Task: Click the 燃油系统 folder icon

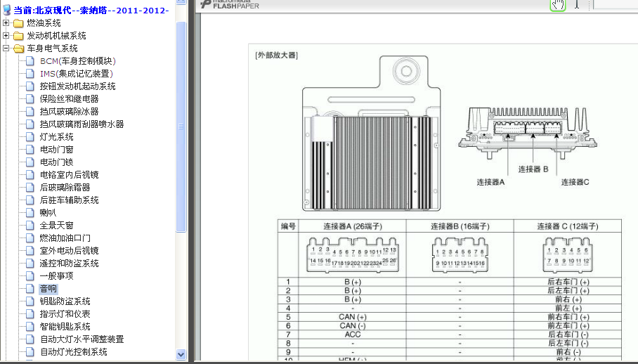Action: 18,23
